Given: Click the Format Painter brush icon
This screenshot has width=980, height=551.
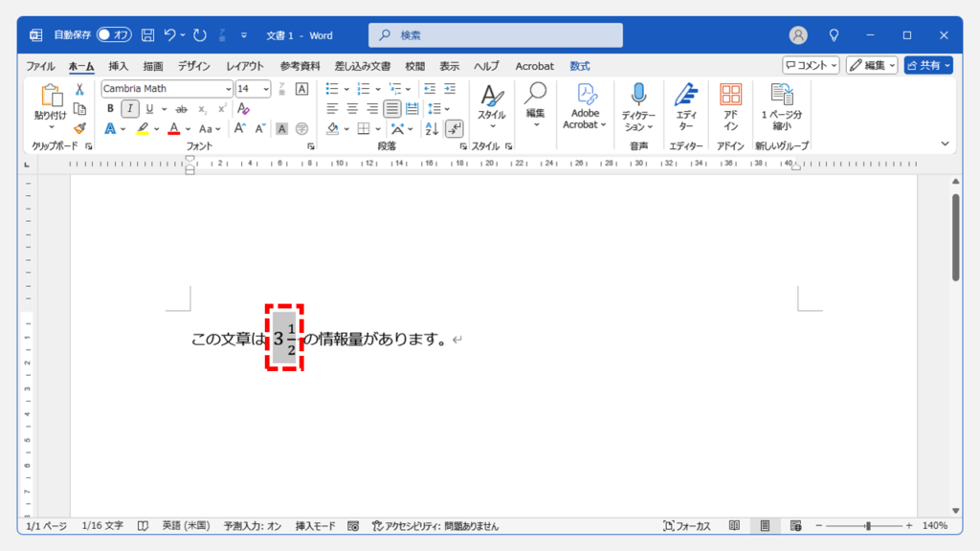Looking at the screenshot, I should pos(80,128).
